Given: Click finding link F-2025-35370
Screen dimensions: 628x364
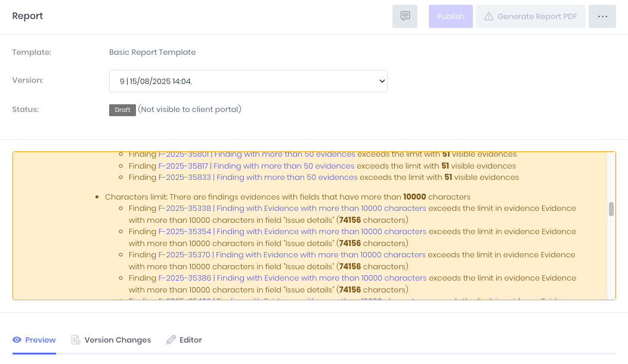Looking at the screenshot, I should (292, 255).
